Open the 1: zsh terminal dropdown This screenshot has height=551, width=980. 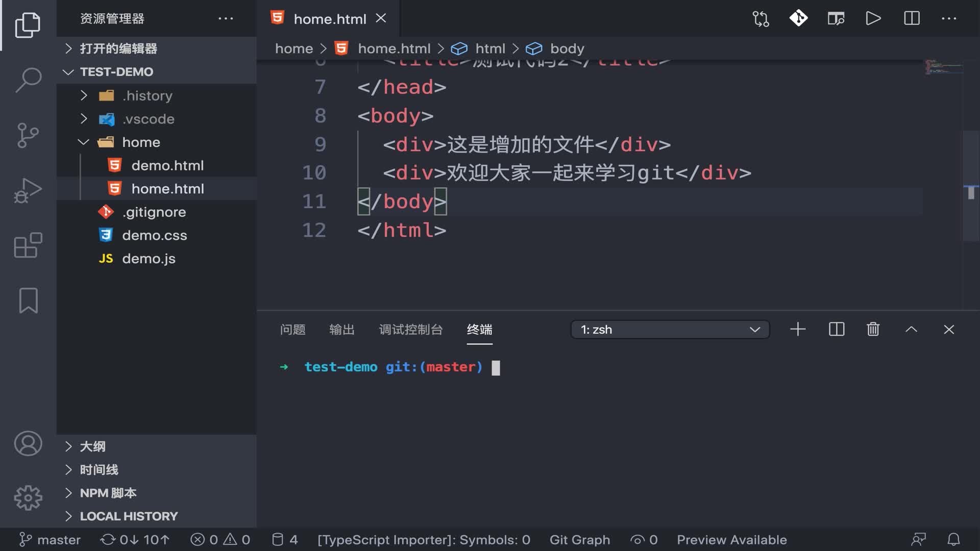click(670, 330)
